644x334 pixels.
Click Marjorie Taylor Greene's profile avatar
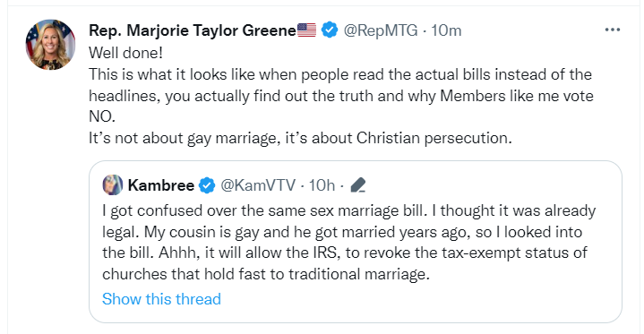pos(50,45)
